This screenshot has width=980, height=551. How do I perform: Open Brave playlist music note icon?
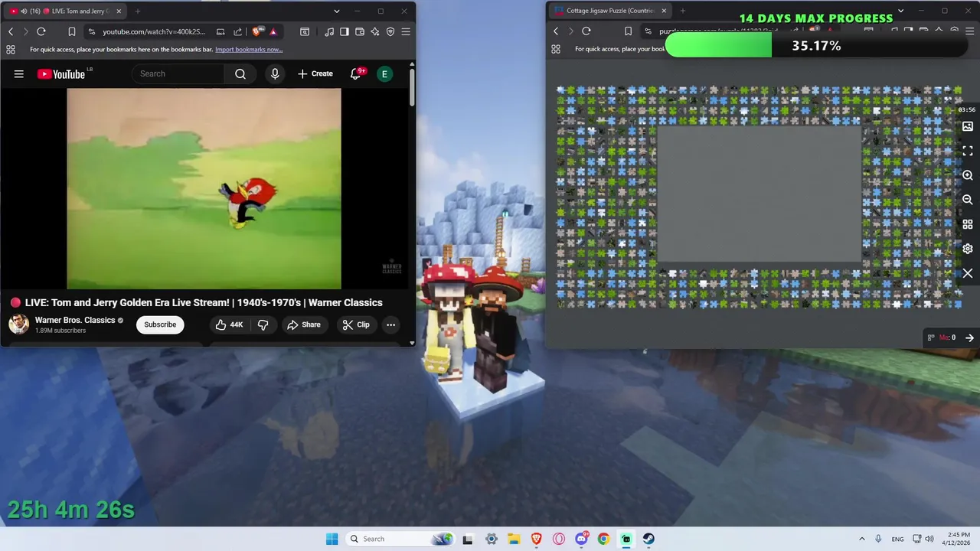click(329, 31)
